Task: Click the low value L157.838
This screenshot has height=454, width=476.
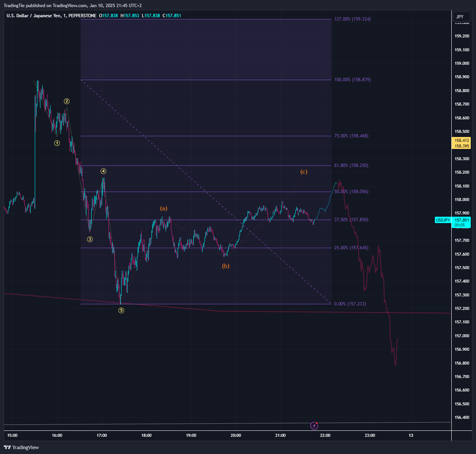Action: 151,16
